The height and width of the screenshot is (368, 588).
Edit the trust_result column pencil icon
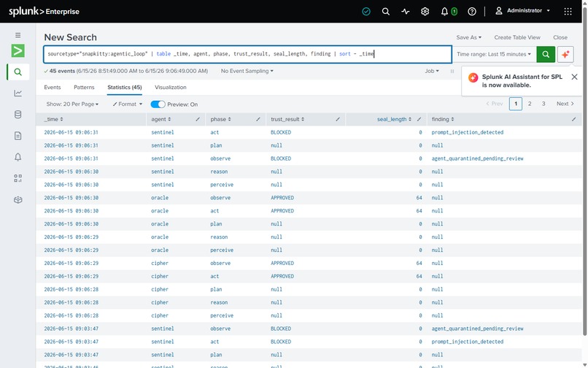338,120
